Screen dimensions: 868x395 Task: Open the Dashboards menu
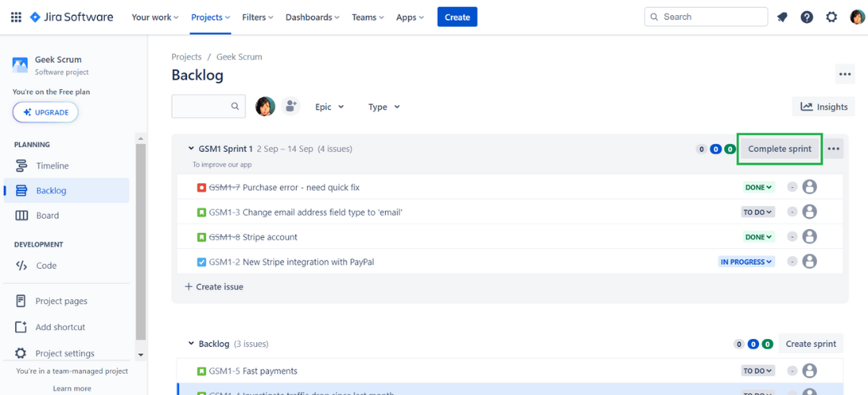click(x=312, y=17)
